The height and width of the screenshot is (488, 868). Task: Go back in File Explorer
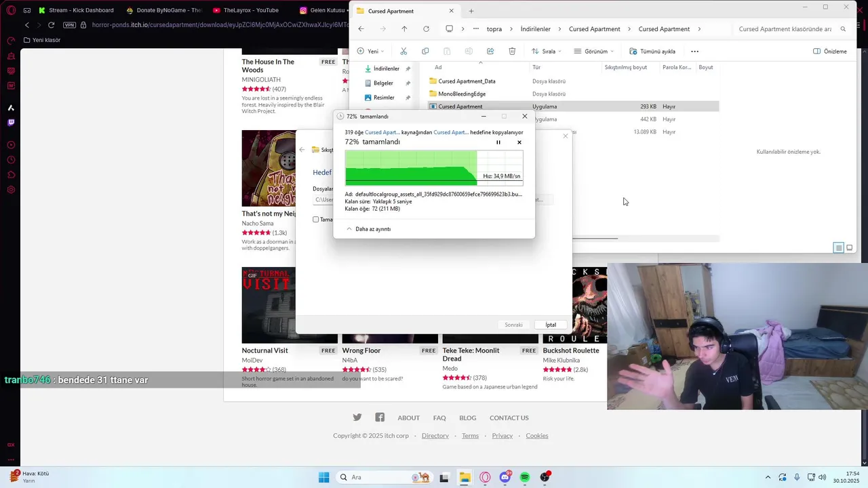click(361, 29)
